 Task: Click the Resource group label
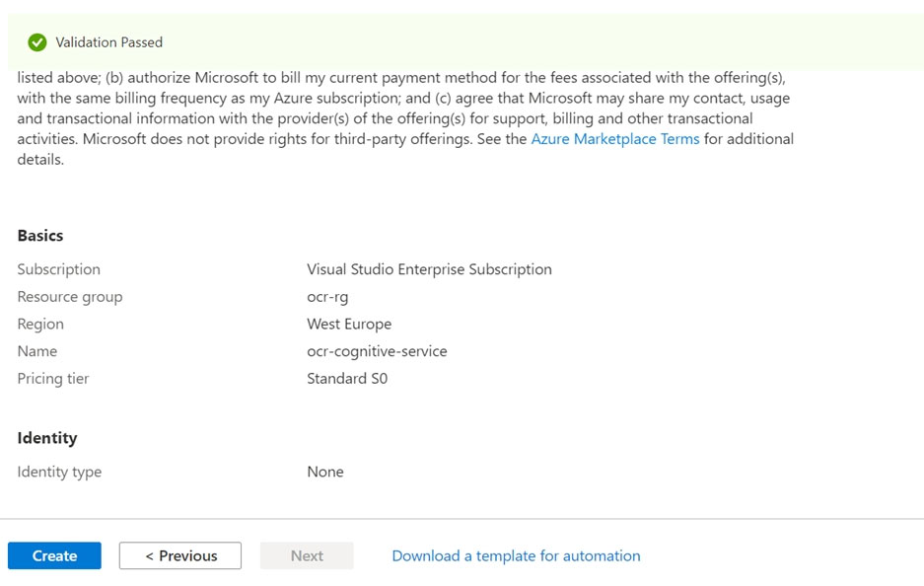tap(69, 296)
